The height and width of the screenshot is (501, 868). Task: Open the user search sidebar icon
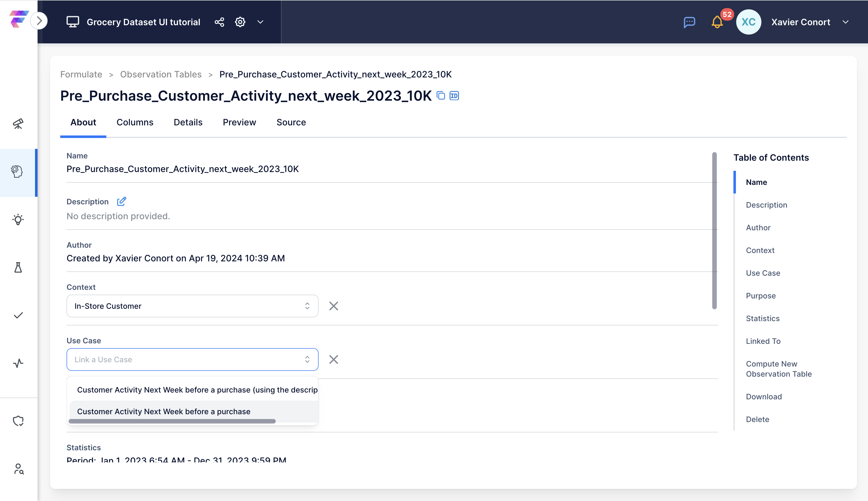19,469
